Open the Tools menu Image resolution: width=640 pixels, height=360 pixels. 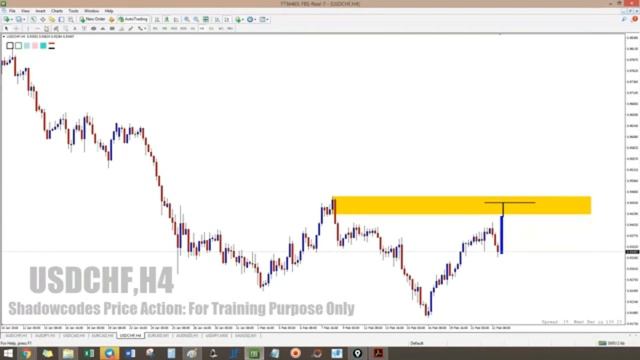point(73,11)
